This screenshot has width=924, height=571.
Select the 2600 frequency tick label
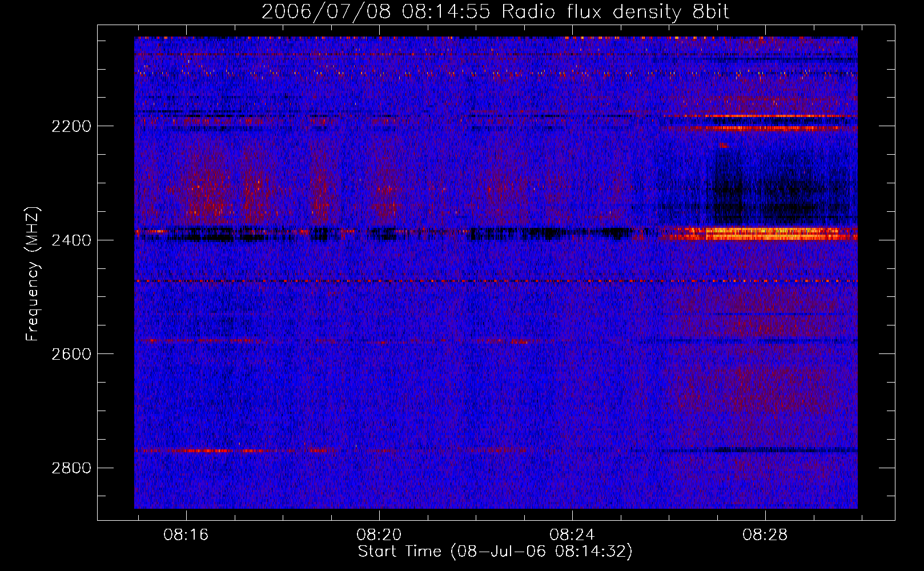[x=71, y=354]
